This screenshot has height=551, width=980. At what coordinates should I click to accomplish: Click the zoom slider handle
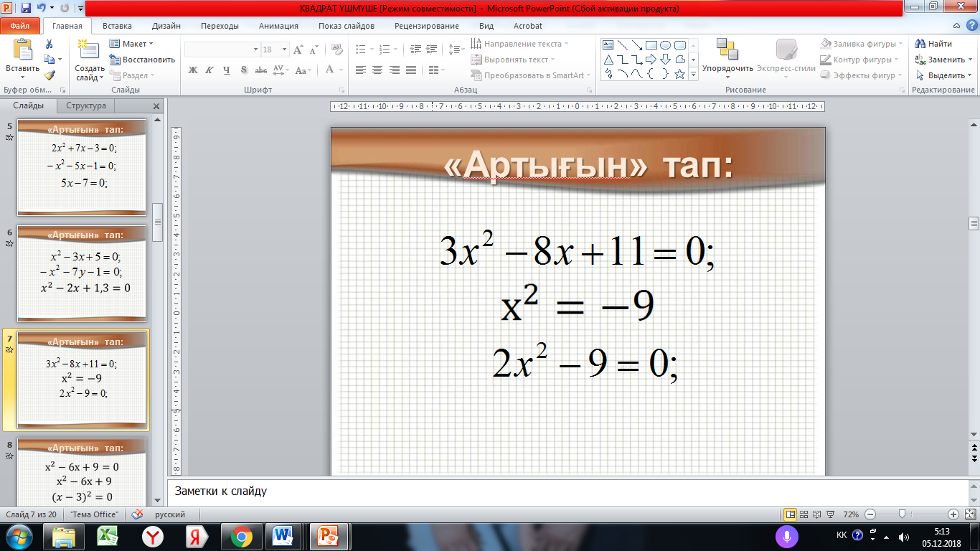[x=902, y=514]
